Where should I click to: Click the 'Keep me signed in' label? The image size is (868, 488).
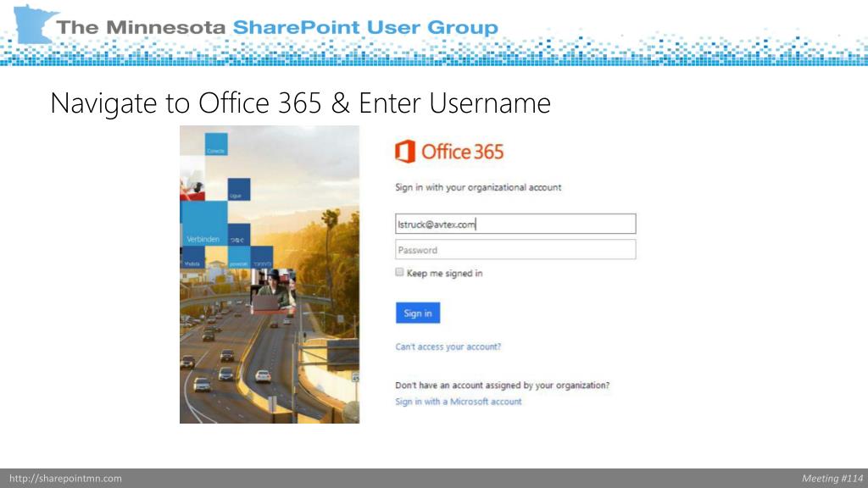(444, 274)
